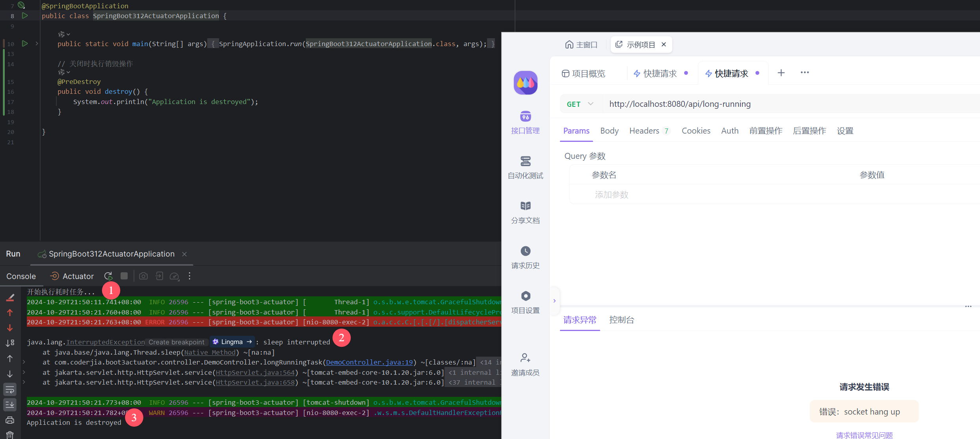Click the more options (...) menu icon
Image resolution: width=980 pixels, height=439 pixels.
pos(805,73)
